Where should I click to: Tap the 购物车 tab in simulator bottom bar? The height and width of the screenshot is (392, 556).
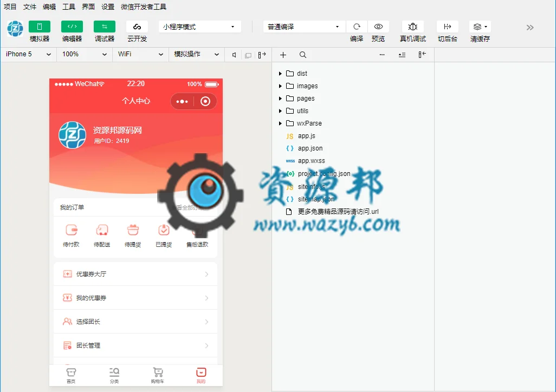point(158,375)
